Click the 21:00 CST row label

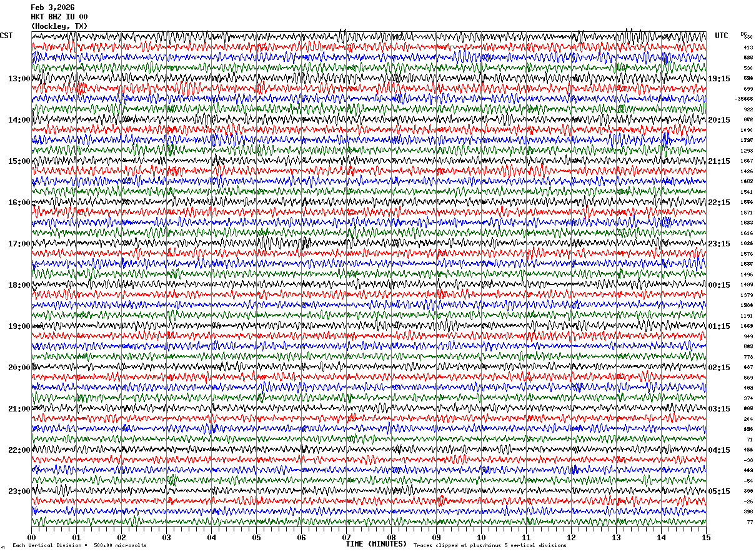19,409
